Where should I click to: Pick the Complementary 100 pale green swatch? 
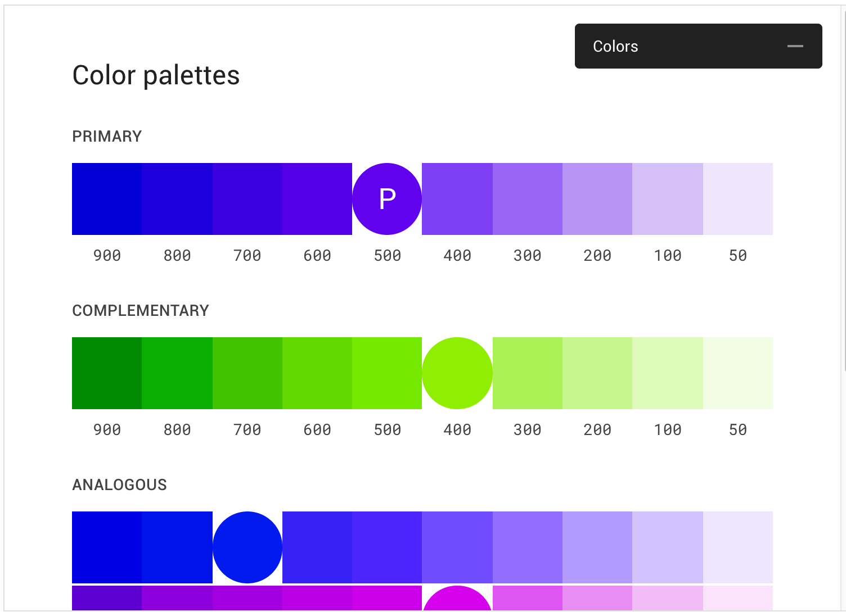(668, 373)
